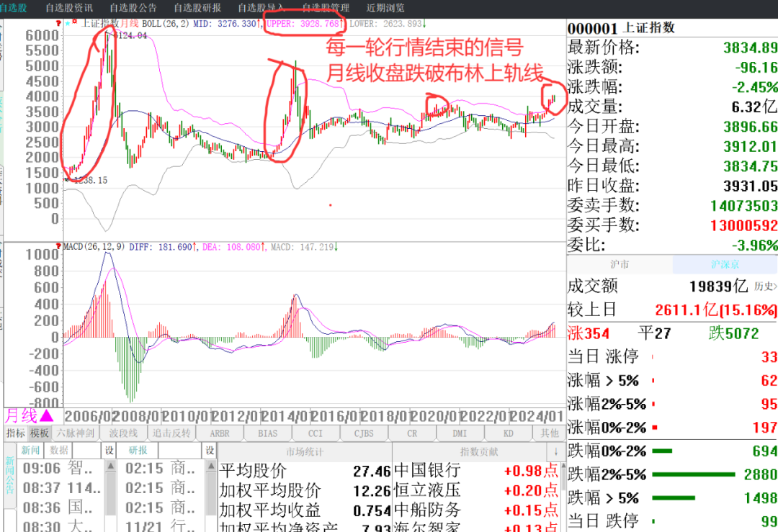The height and width of the screenshot is (532, 778).
Task: Open the 其他 indicators tab
Action: tap(549, 433)
